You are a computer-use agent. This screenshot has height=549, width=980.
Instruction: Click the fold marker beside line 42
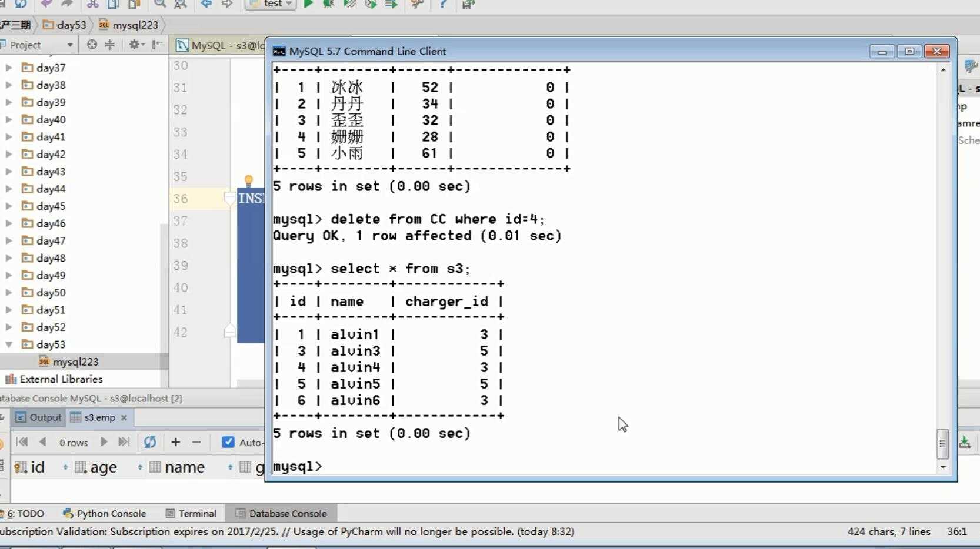[230, 331]
